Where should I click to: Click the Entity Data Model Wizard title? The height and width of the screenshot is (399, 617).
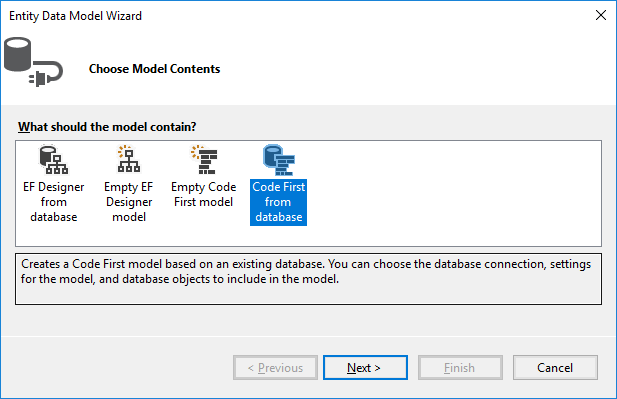click(75, 16)
